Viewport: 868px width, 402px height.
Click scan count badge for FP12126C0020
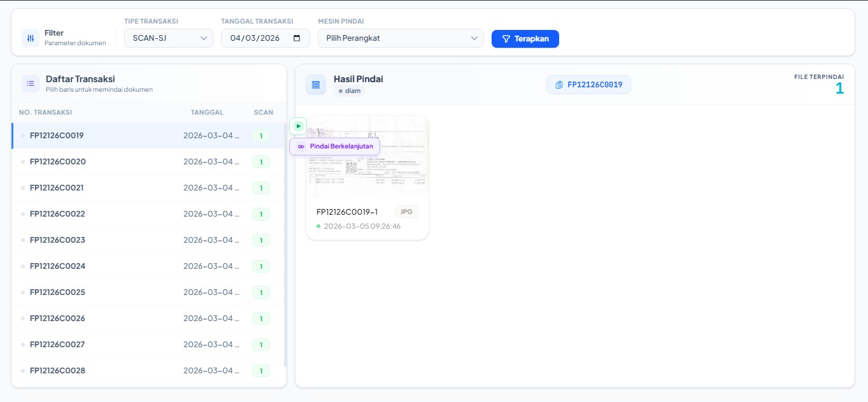(260, 162)
